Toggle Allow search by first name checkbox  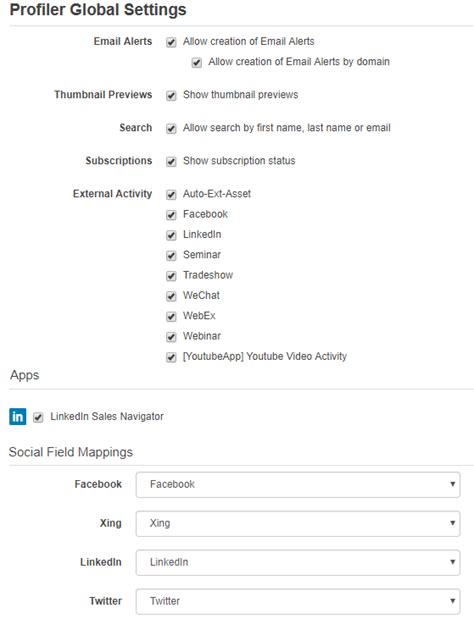click(x=171, y=129)
